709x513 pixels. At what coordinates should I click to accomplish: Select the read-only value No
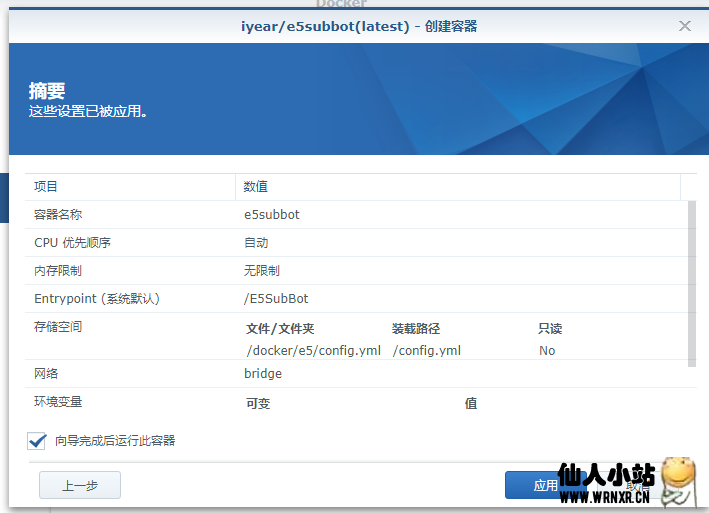pos(547,351)
